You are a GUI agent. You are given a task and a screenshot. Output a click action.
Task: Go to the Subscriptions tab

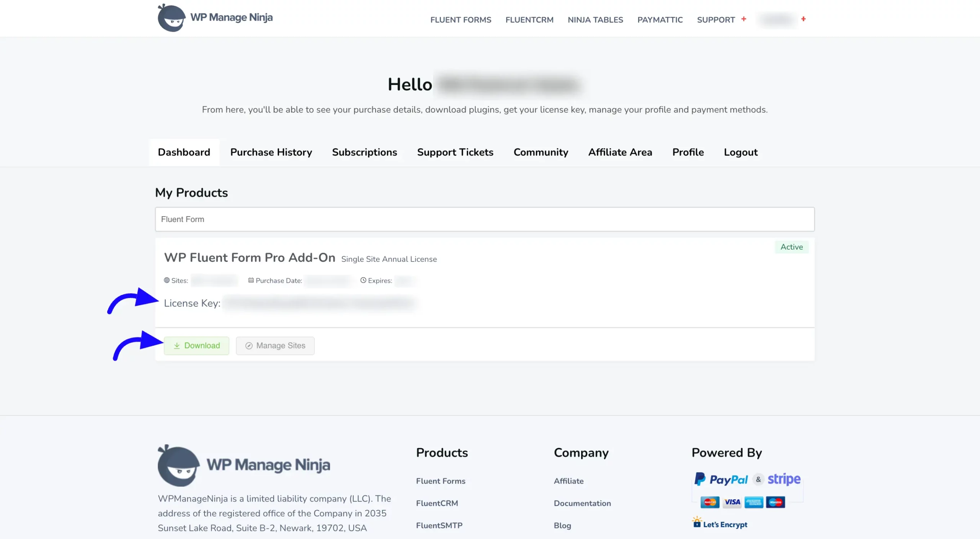tap(364, 152)
